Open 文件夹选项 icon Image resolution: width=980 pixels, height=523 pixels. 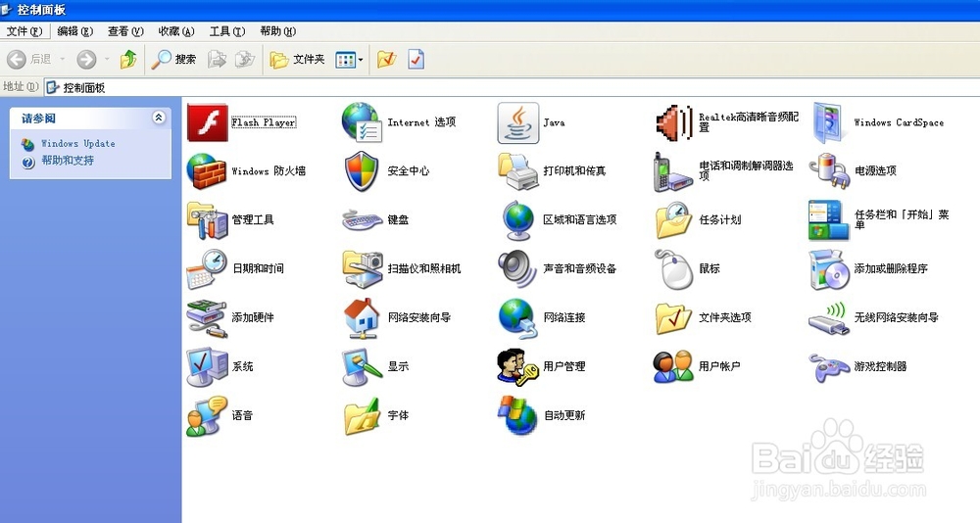[x=673, y=318]
